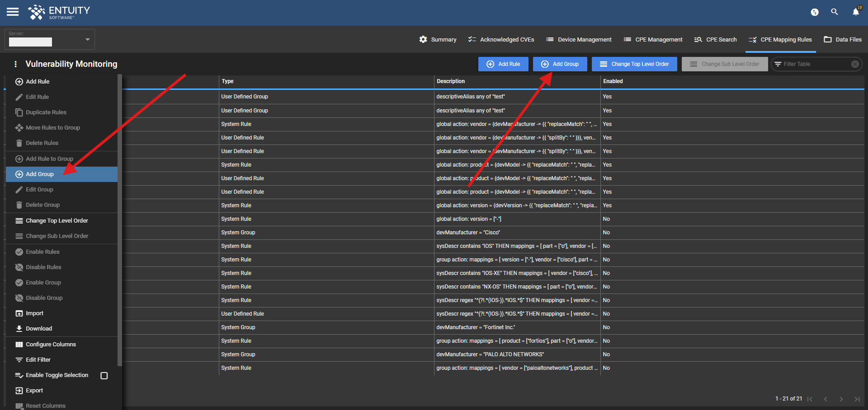Choose Delete Rules menu entry
The height and width of the screenshot is (410, 868).
pos(61,143)
